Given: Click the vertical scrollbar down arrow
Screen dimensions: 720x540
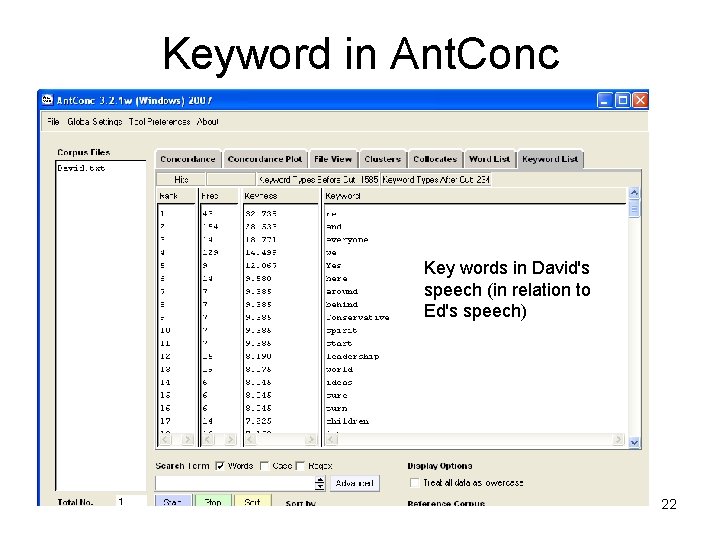Looking at the screenshot, I should click(x=634, y=443).
